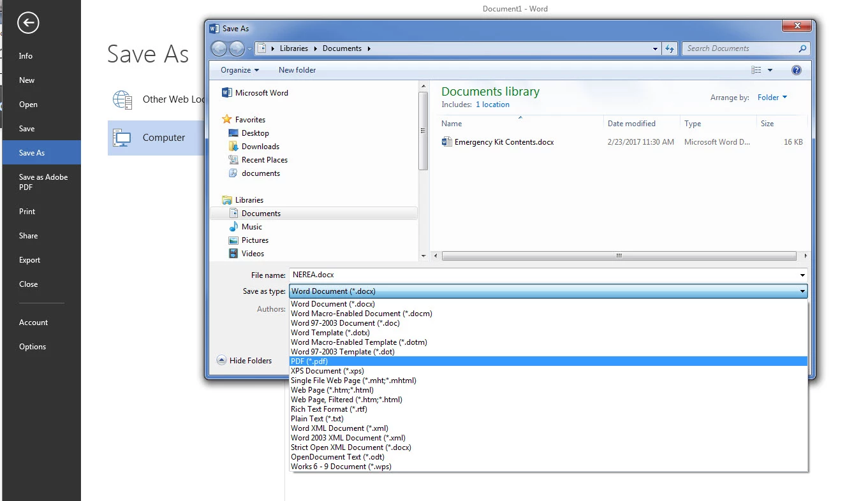Click the Music note icon
The height and width of the screenshot is (501, 868).
point(233,226)
